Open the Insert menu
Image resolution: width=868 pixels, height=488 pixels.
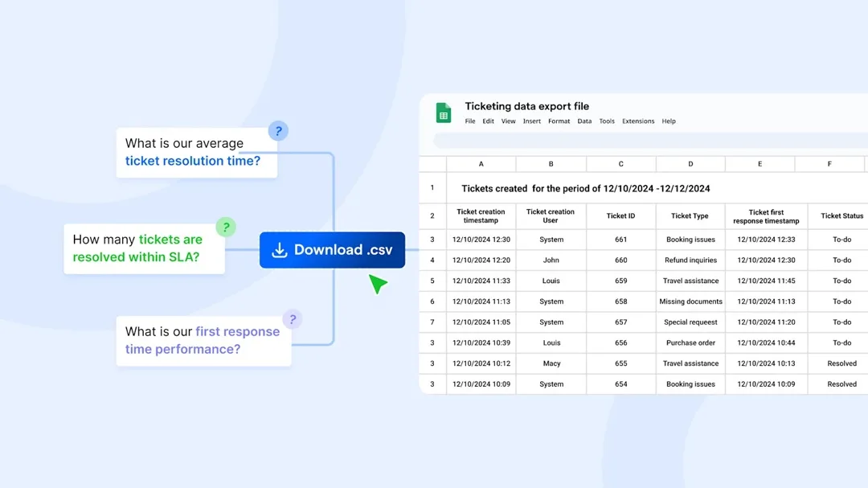tap(532, 121)
